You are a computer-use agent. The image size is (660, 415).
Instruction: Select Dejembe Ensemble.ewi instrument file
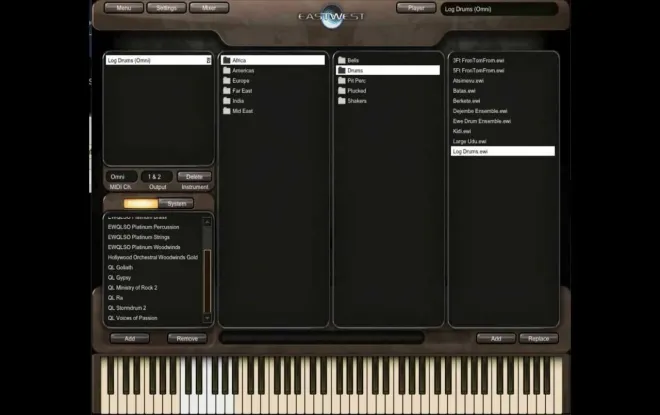coord(480,111)
